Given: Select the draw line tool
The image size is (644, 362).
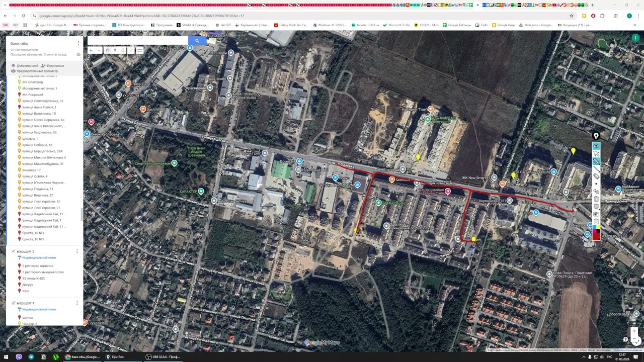Looking at the screenshot, I should coord(123,50).
